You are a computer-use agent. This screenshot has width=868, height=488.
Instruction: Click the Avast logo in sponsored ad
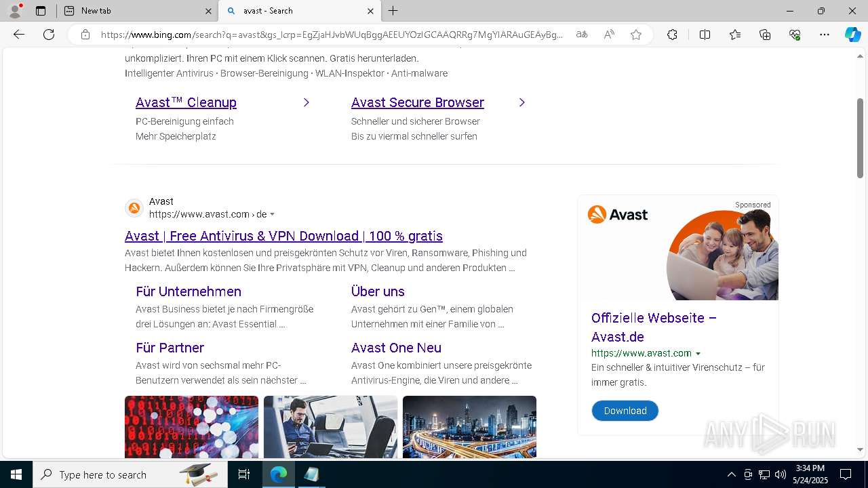pyautogui.click(x=618, y=214)
